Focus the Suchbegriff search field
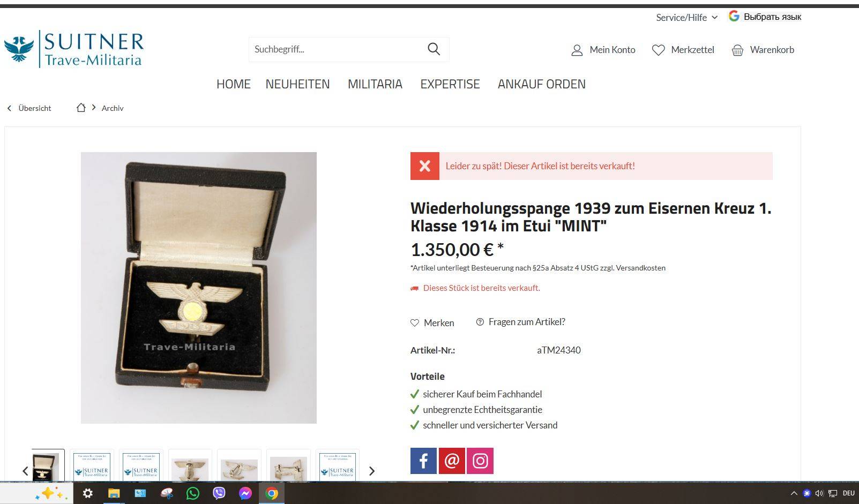Screen dimensions: 859x504 coord(335,49)
